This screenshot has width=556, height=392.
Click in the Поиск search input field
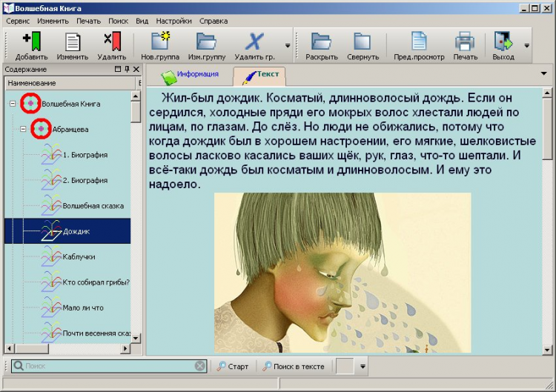click(x=109, y=366)
